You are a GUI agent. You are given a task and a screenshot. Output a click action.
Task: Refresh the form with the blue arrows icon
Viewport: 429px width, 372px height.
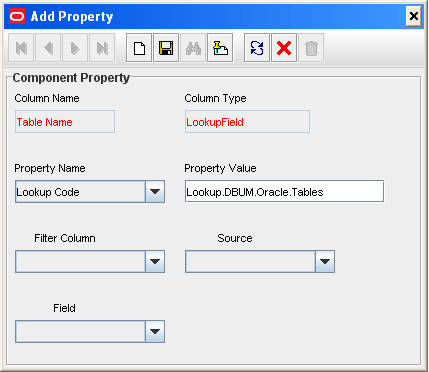(257, 48)
